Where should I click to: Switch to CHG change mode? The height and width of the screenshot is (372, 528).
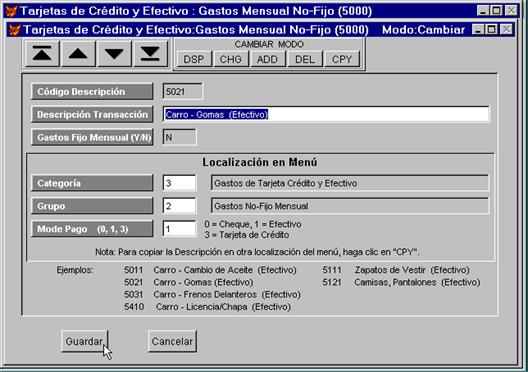[x=231, y=60]
